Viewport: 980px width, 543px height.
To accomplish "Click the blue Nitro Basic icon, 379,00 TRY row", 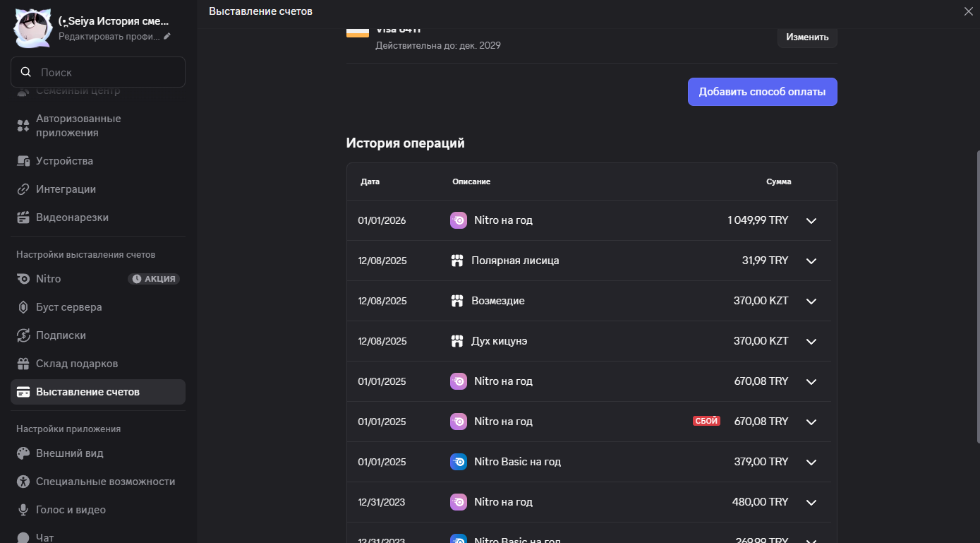I will pyautogui.click(x=459, y=462).
